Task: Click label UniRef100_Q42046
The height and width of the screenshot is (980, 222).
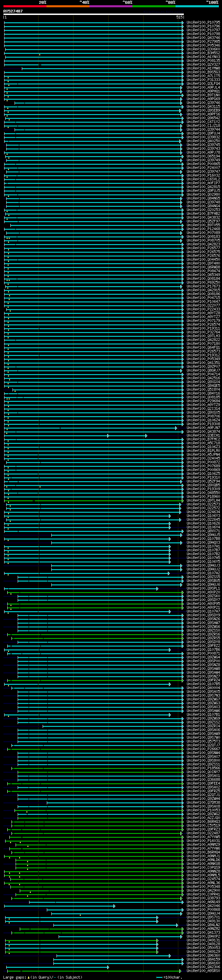Action: (203, 906)
